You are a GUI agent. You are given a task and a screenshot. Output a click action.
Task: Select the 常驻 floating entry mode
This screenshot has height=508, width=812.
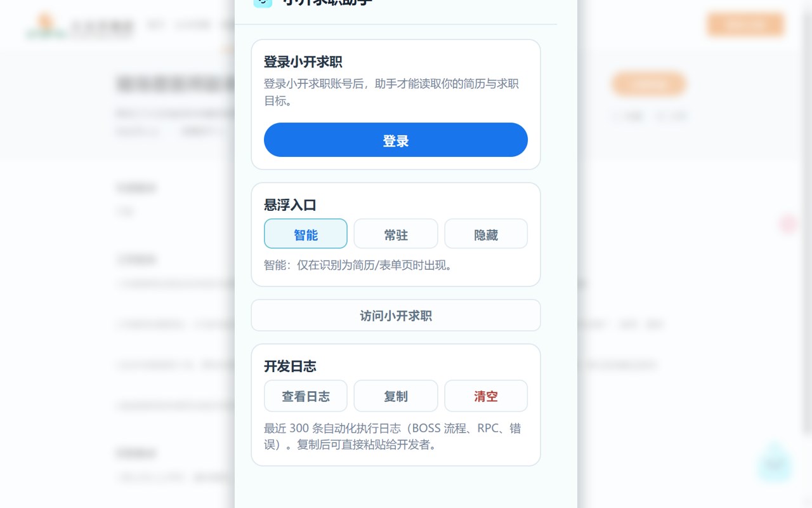pos(396,234)
